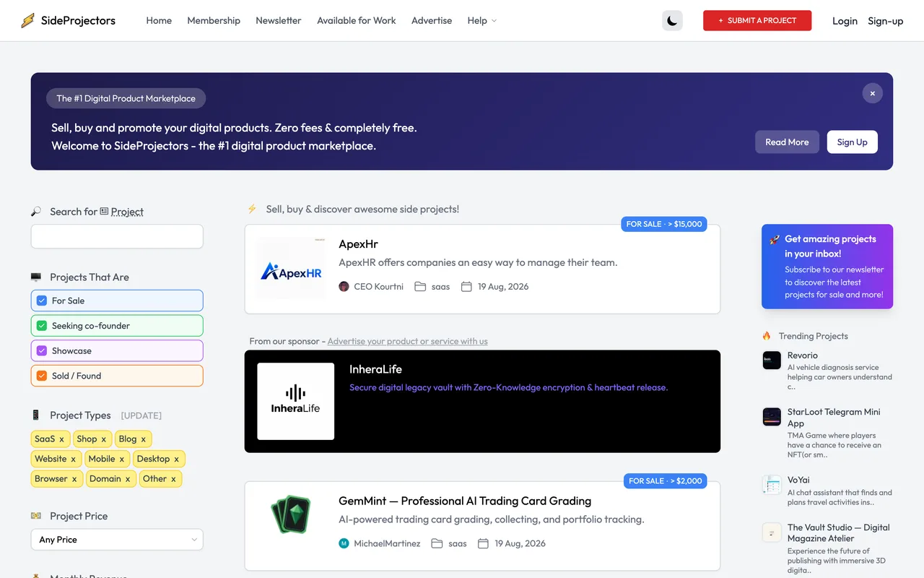Viewport: 924px width, 578px height.
Task: Open InheraLife sponsor title
Action: 375,369
